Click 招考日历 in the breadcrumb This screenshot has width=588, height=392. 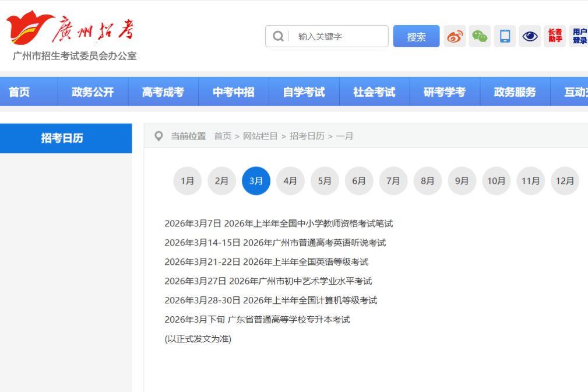(307, 136)
